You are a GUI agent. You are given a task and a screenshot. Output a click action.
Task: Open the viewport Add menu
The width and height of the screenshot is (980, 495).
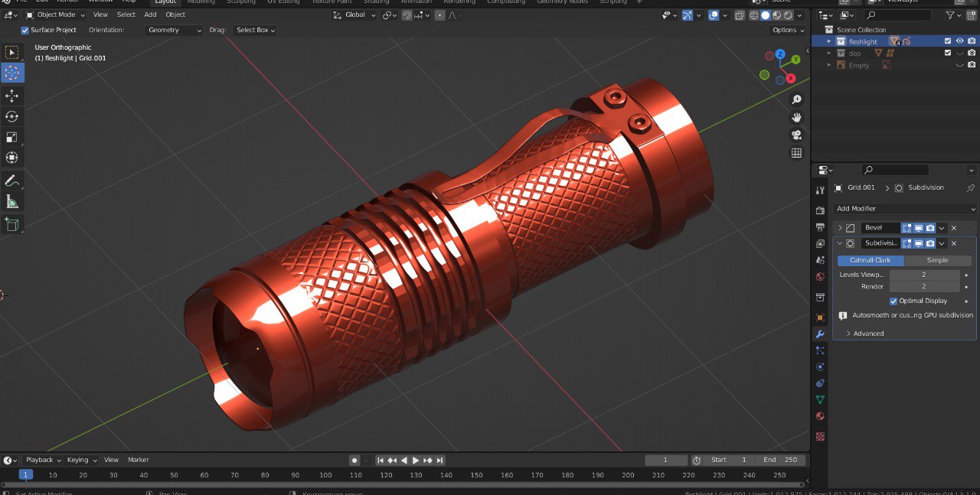150,15
